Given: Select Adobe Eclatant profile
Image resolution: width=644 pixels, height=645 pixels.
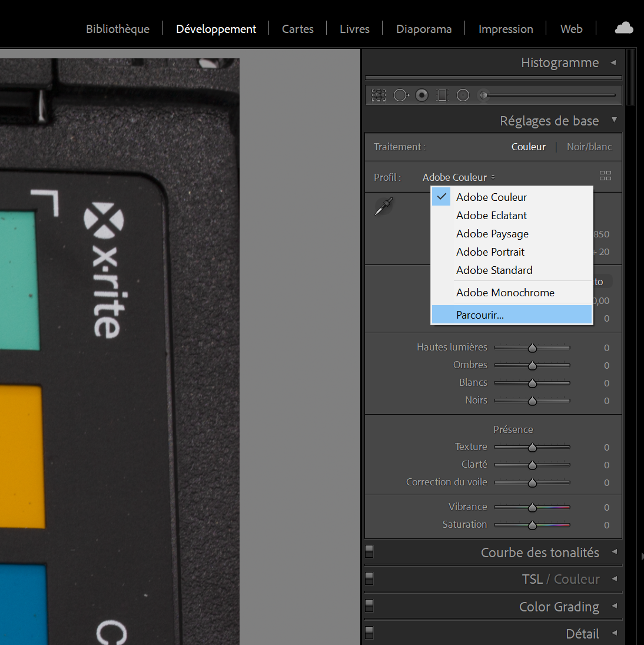Looking at the screenshot, I should pyautogui.click(x=512, y=216).
